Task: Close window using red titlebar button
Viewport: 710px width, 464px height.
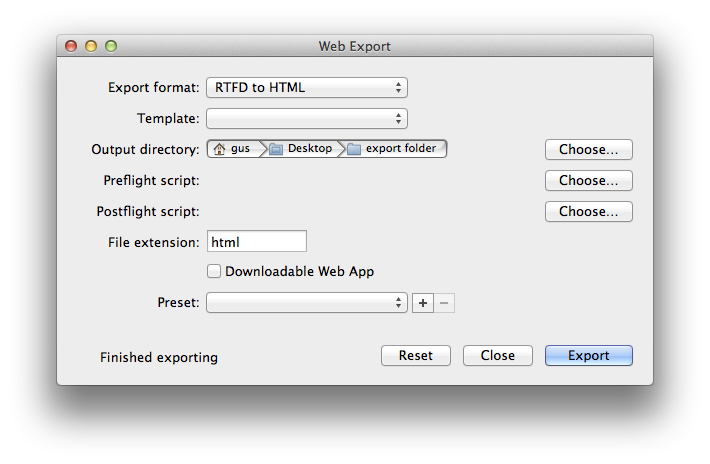Action: pos(71,46)
